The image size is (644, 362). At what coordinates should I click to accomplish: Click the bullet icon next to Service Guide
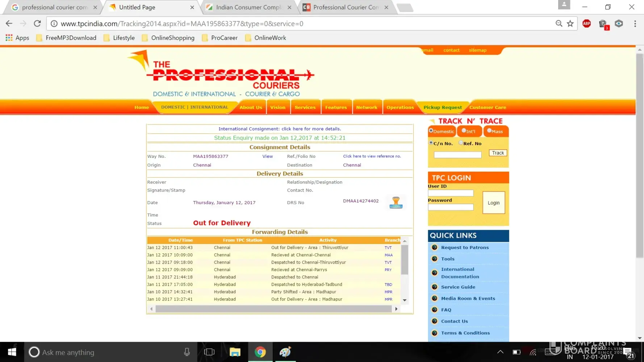tap(435, 287)
